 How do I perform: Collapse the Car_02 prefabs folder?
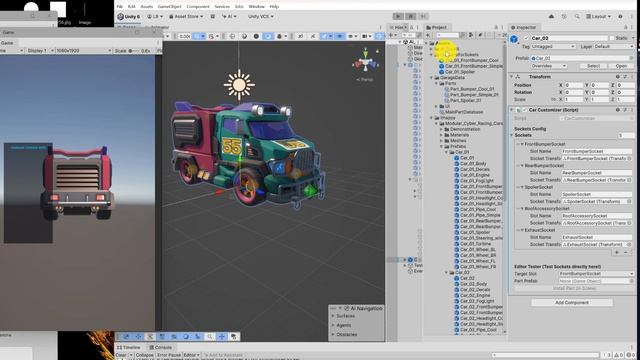(x=447, y=272)
